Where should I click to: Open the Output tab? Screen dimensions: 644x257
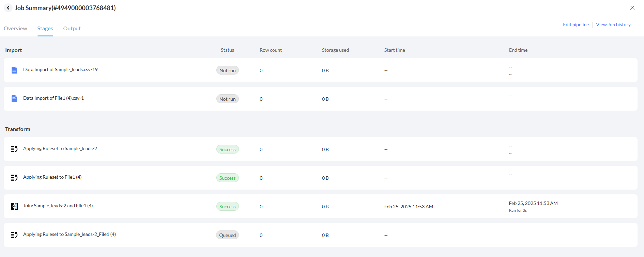coord(72,29)
